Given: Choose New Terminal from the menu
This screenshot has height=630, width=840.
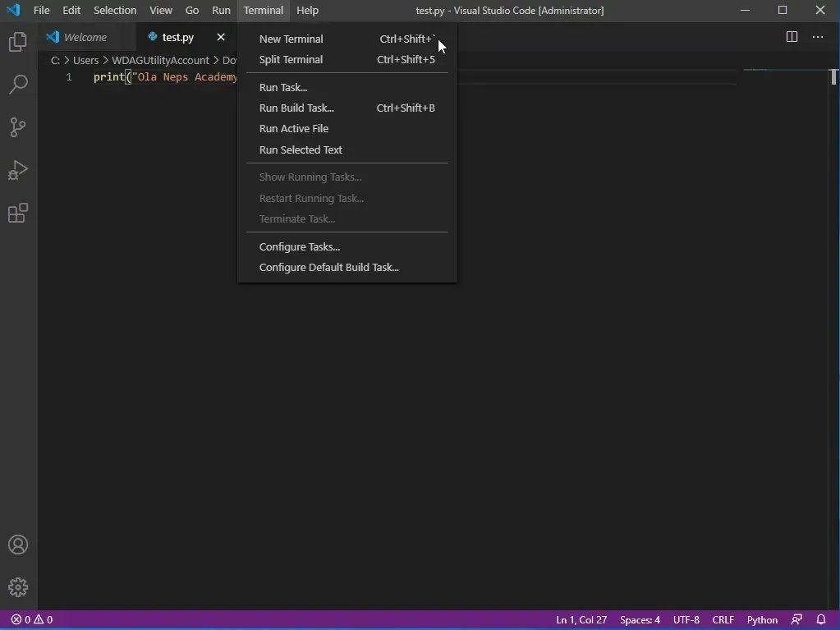Looking at the screenshot, I should click(347, 39).
